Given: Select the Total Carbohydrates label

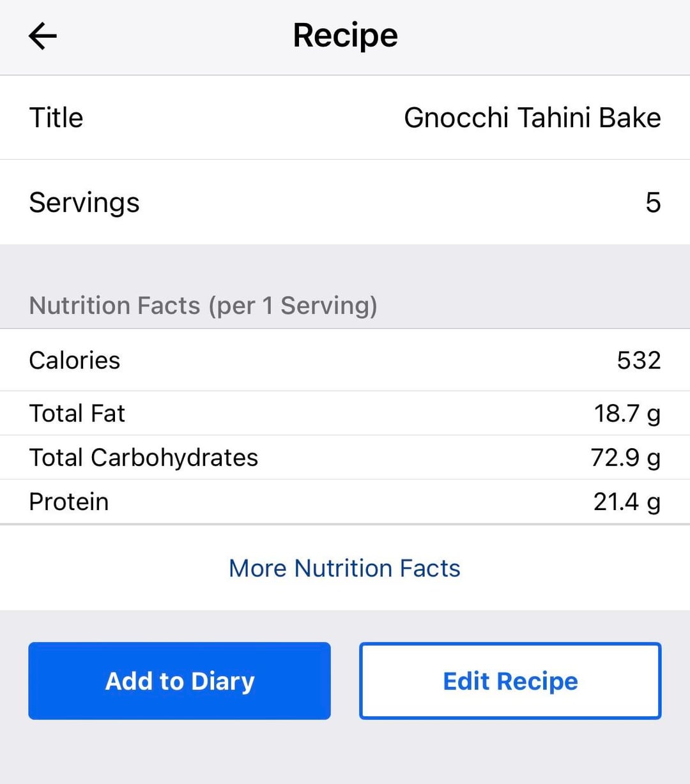Looking at the screenshot, I should [144, 458].
